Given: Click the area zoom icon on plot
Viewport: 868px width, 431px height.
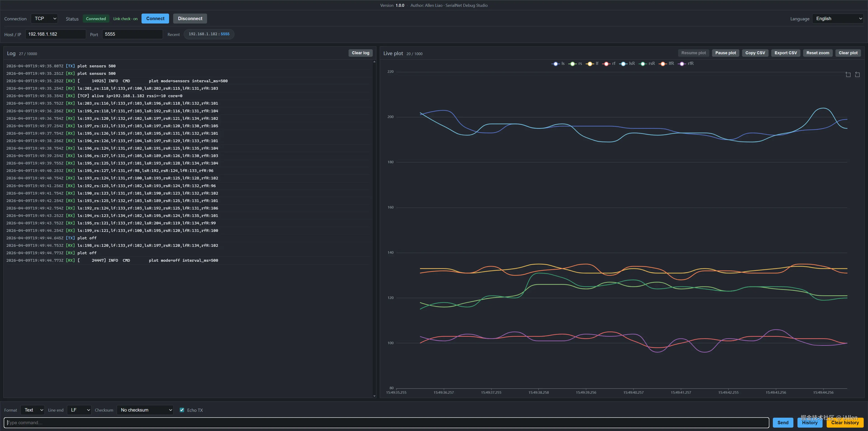Looking at the screenshot, I should [848, 75].
